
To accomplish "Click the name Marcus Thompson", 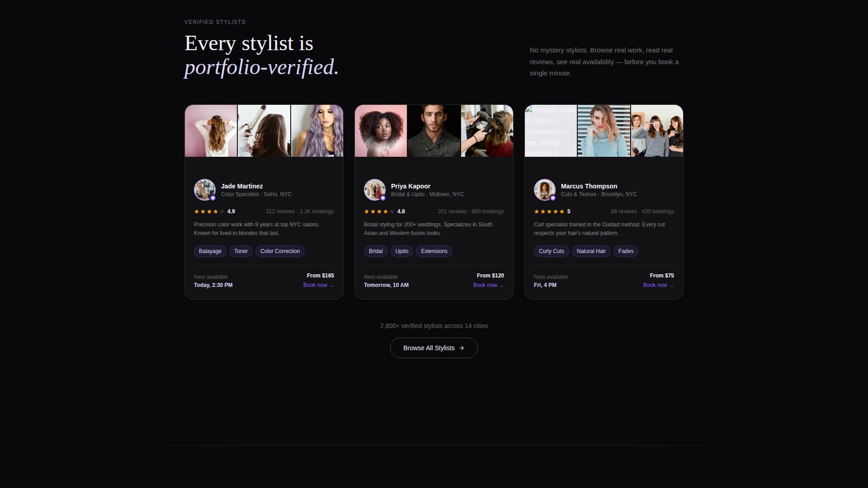I will coord(589,186).
